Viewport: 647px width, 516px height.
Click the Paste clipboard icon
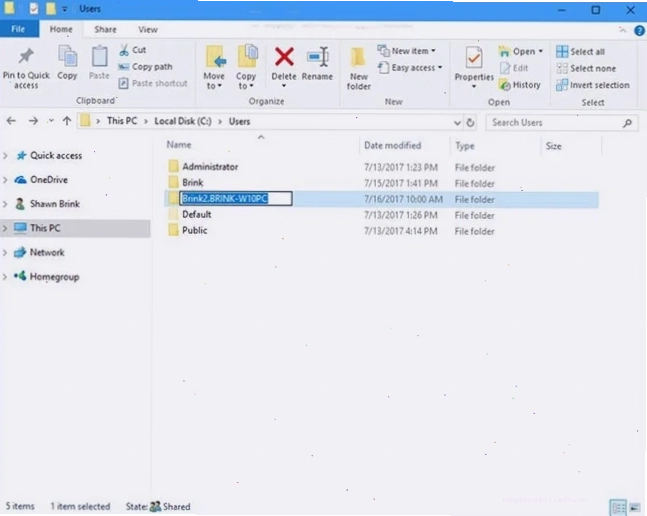tap(99, 57)
